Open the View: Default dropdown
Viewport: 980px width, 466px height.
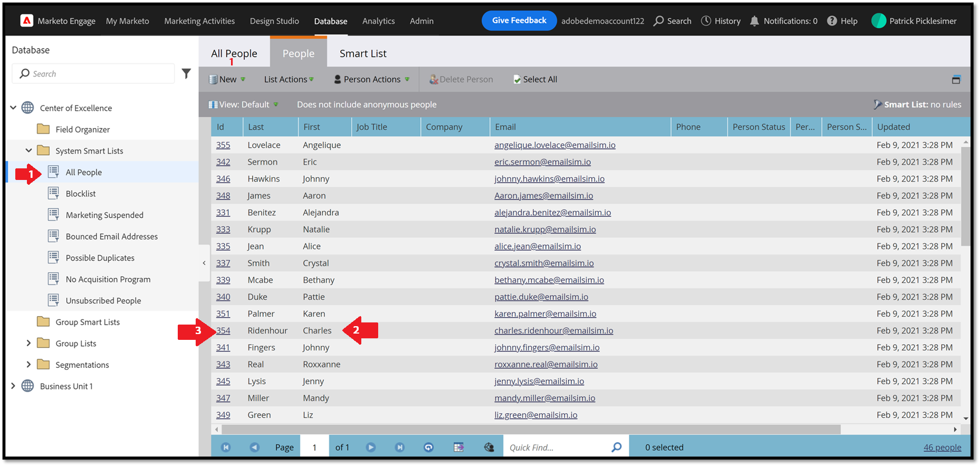pos(244,104)
